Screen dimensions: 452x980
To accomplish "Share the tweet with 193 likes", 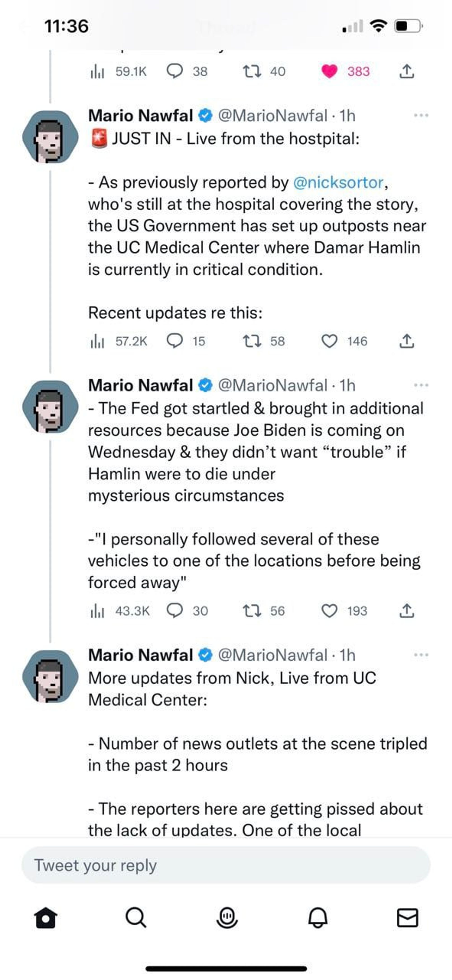I will (x=406, y=611).
